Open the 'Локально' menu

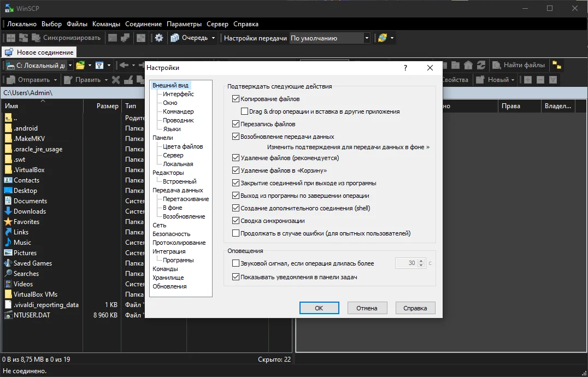click(x=22, y=24)
